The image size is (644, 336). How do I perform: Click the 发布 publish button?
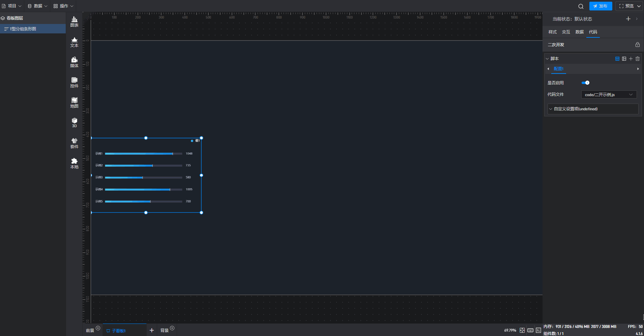coord(601,6)
